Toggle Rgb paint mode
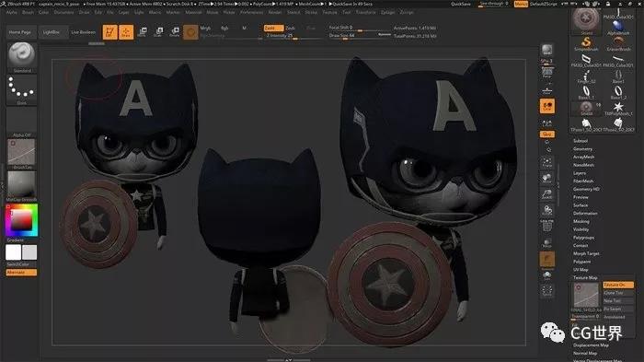Viewport: 644px width, 362px height. coord(224,28)
